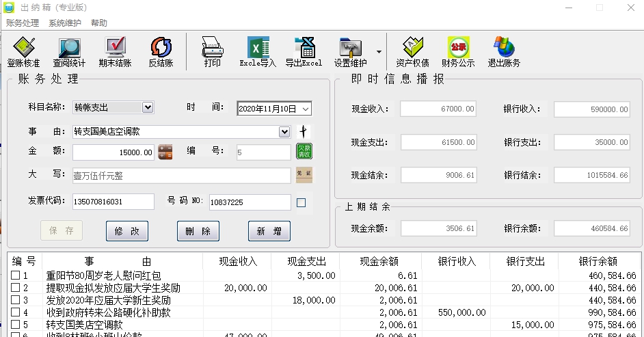Screen dimensions: 644x337
Task: Check the row 5 checkbox for 转支国美店空调款
Action: (x=15, y=324)
